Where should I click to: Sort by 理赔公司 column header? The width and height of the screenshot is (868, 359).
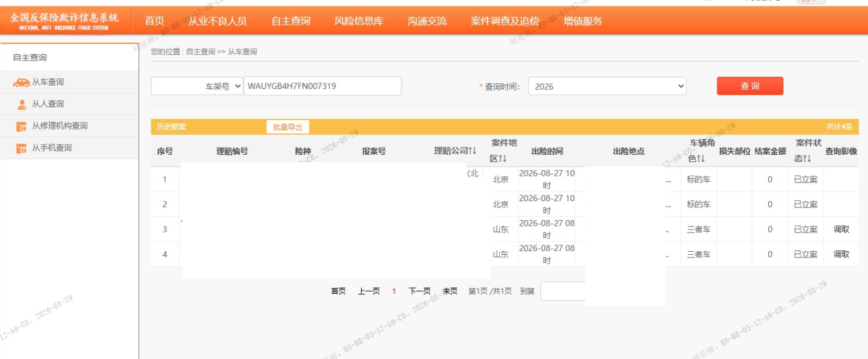[455, 151]
